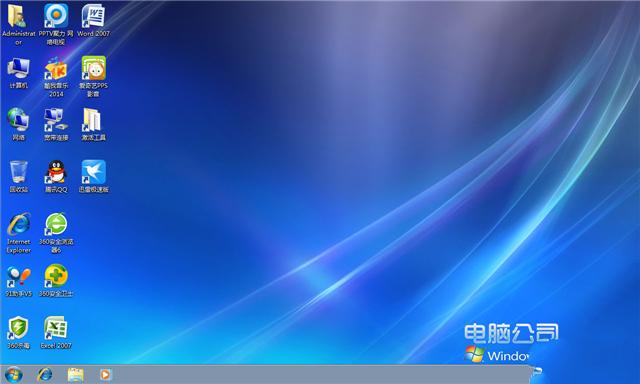This screenshot has width=640, height=384.
Task: Open the 91助手V5 shortcut
Action: (18, 277)
